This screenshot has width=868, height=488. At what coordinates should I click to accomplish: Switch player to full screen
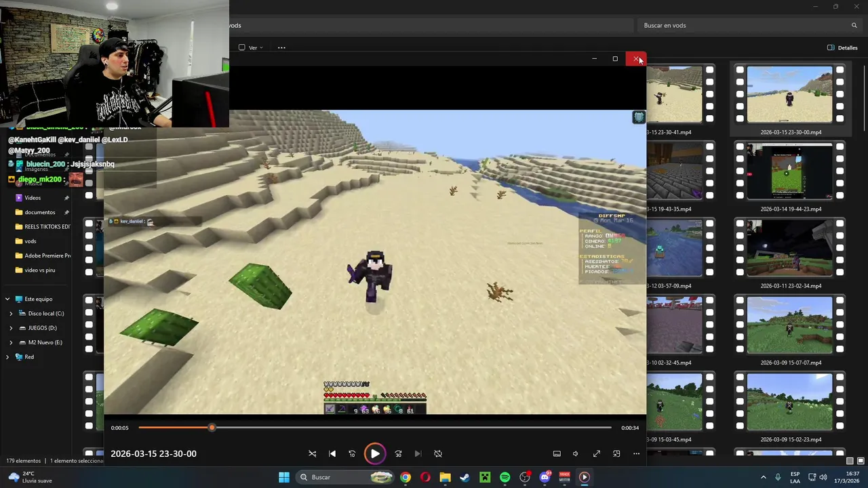597,453
